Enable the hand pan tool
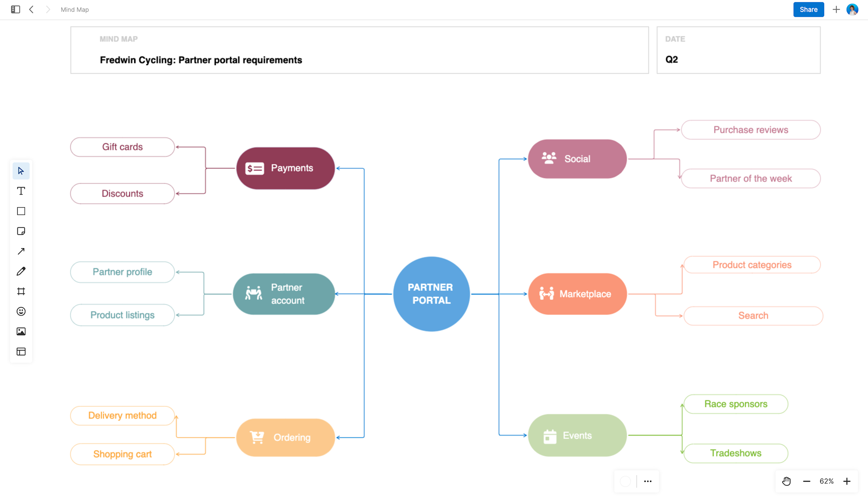The image size is (868, 502). tap(786, 481)
